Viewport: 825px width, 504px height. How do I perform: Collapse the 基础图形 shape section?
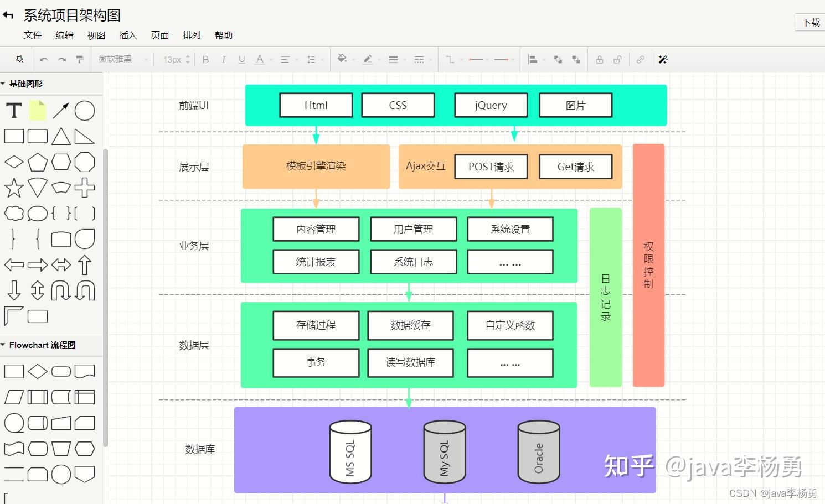click(6, 84)
